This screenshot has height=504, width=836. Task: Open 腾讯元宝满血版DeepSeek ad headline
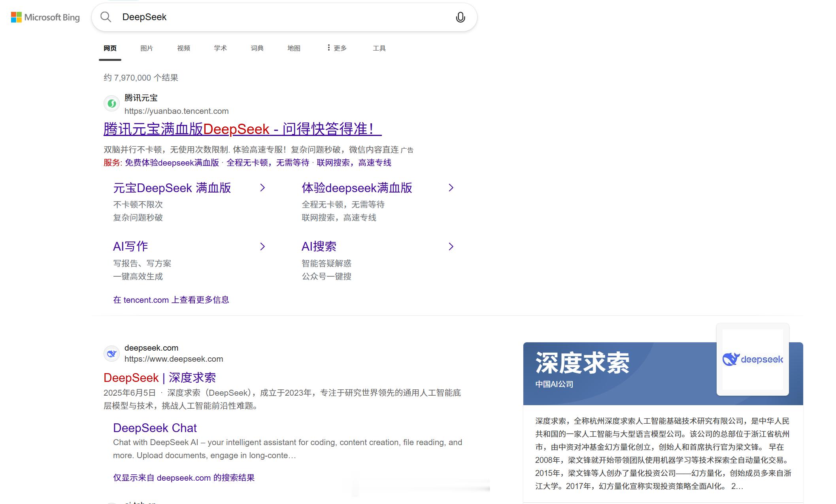pos(243,129)
